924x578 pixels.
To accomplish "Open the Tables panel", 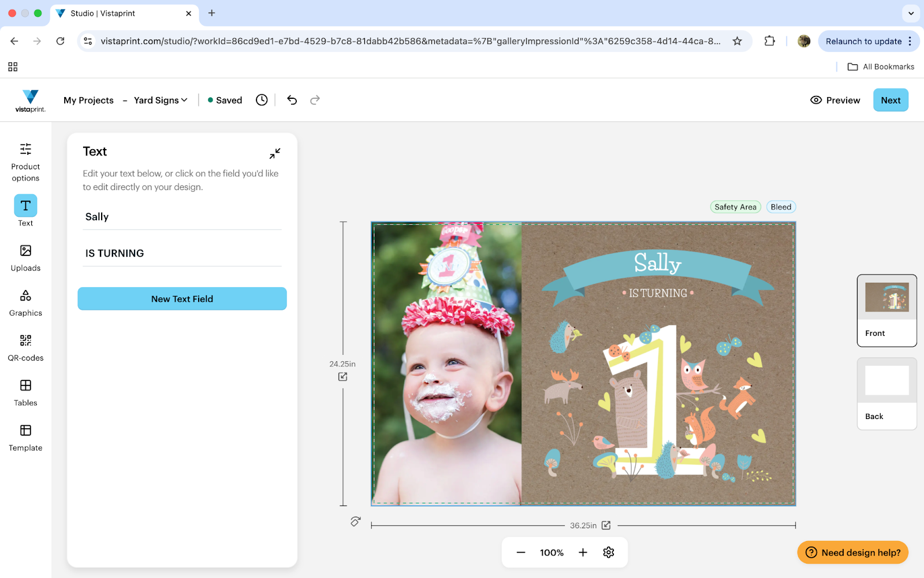I will 25,393.
